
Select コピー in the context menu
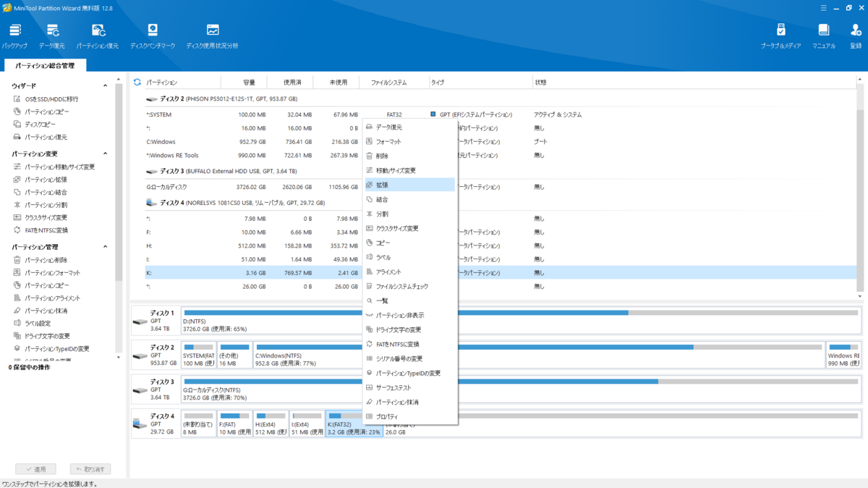(x=410, y=243)
